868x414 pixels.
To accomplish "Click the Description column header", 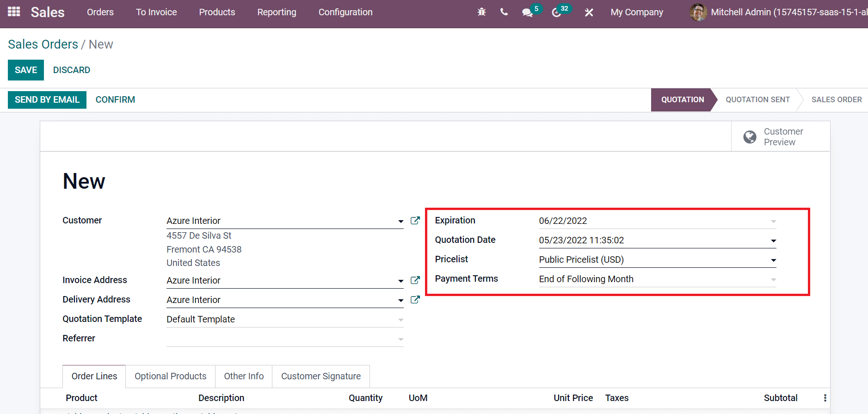I will click(221, 398).
